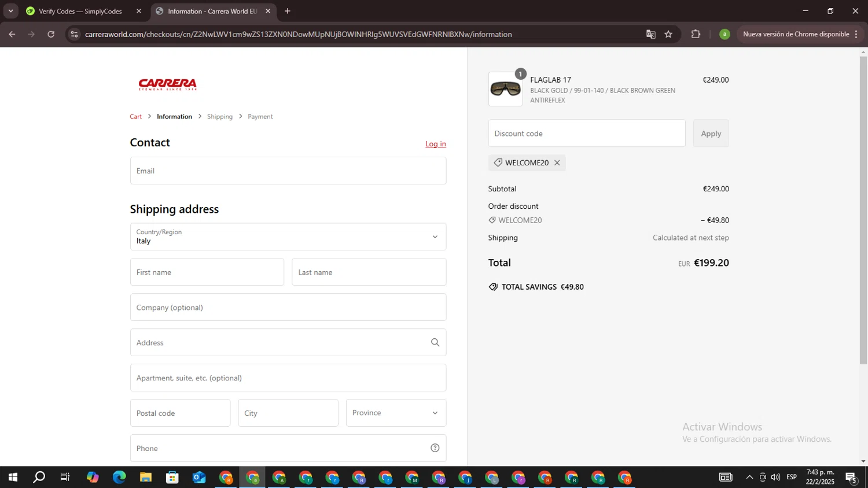Click the FLAGLAB 17 sunglasses thumbnail
868x488 pixels.
pyautogui.click(x=505, y=89)
